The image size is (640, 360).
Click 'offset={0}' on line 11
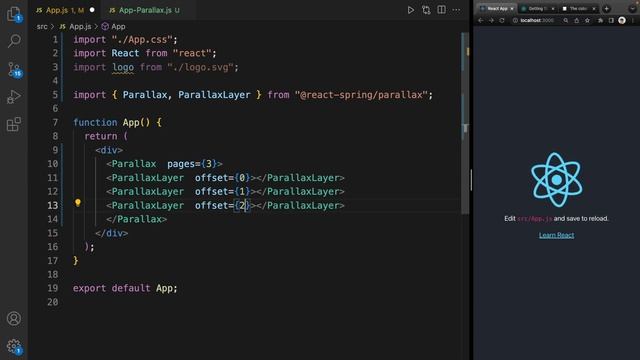(222, 178)
